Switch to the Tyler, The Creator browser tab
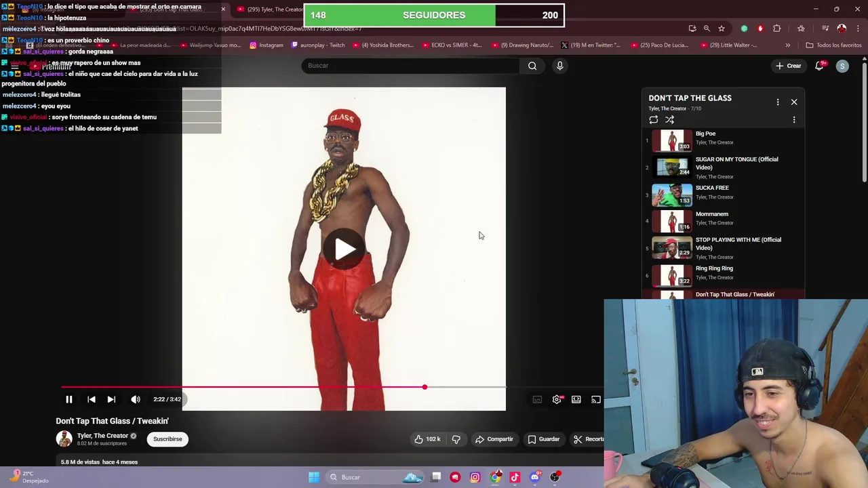 [x=269, y=9]
